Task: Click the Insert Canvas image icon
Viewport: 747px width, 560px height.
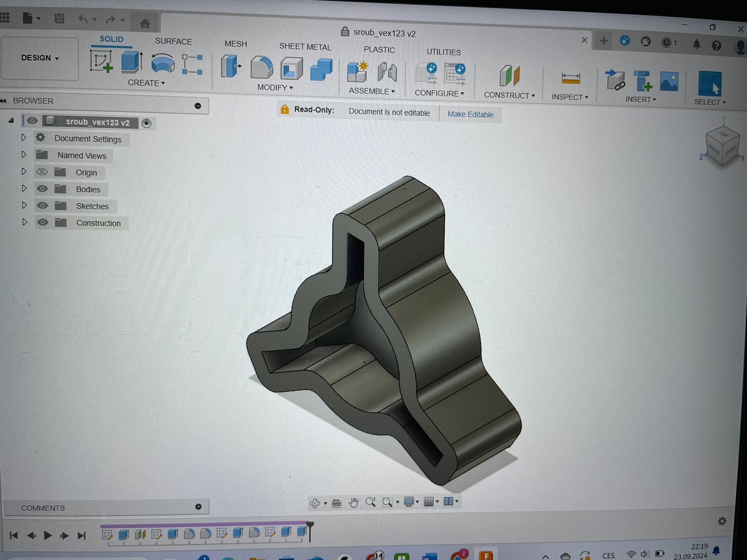Action: (669, 82)
